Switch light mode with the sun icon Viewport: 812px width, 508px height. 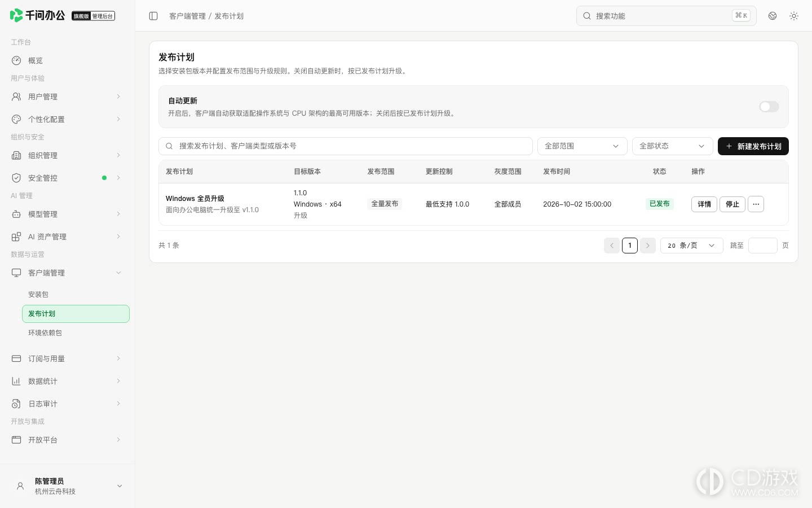point(794,16)
